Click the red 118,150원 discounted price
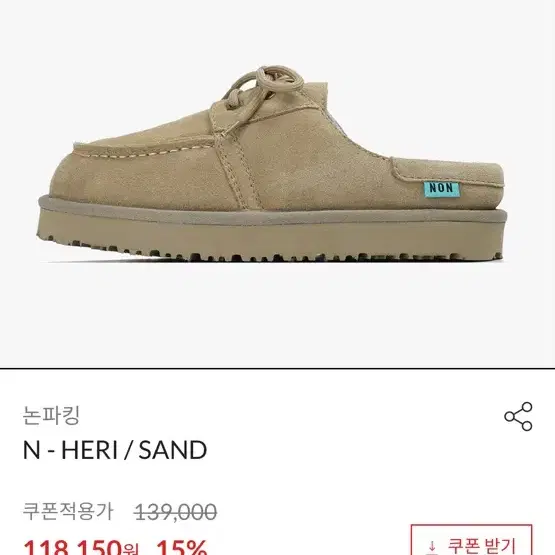Viewport: 555px width, 555px height. point(81,547)
